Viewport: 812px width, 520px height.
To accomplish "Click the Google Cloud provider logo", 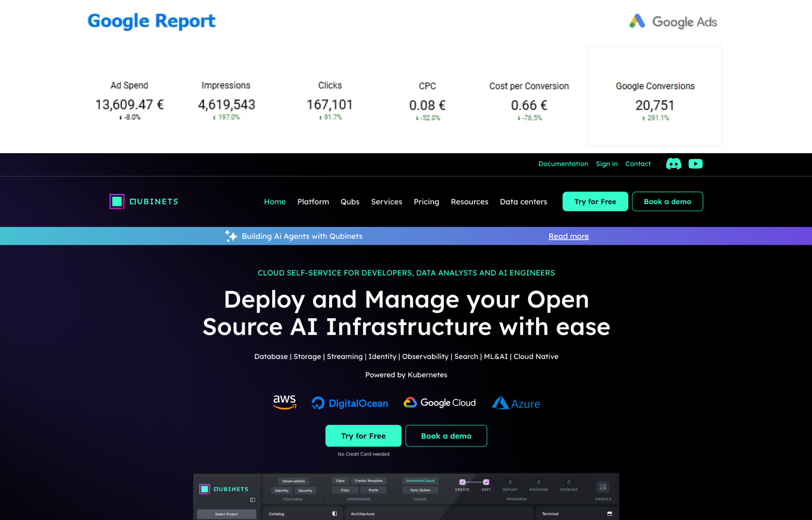I will [x=440, y=403].
